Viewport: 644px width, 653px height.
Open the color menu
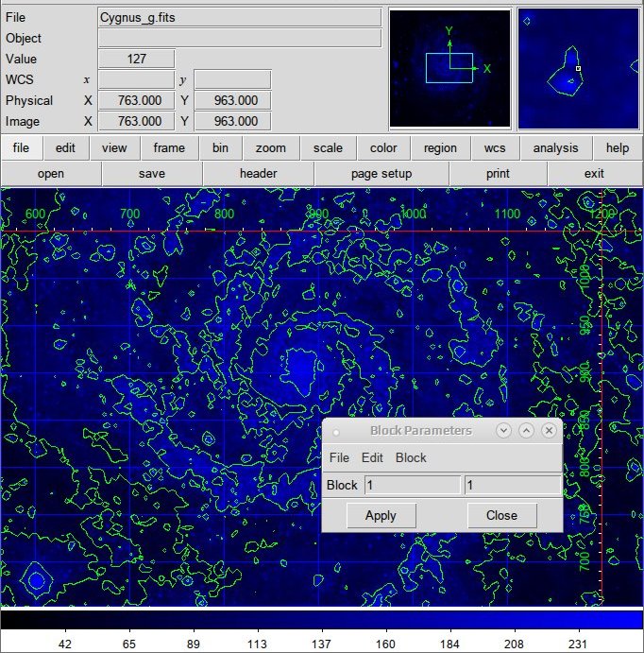point(383,147)
